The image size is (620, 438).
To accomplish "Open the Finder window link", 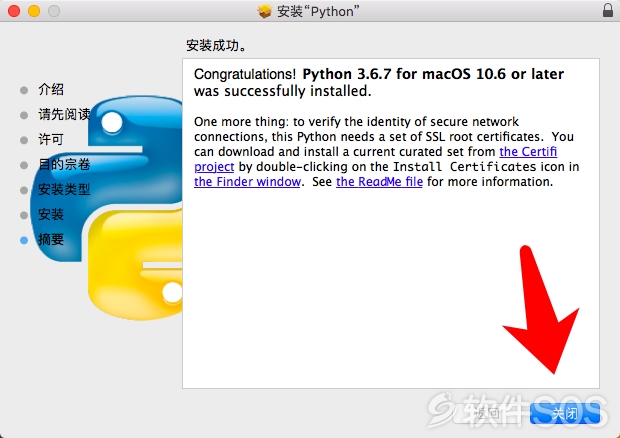I will click(x=248, y=182).
